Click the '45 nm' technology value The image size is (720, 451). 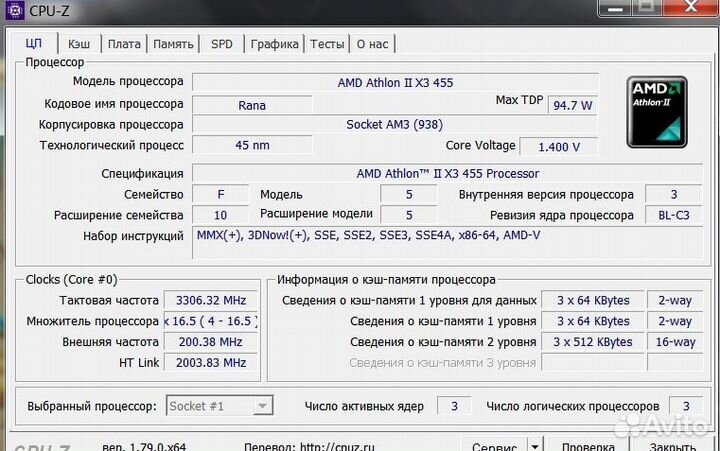(252, 145)
